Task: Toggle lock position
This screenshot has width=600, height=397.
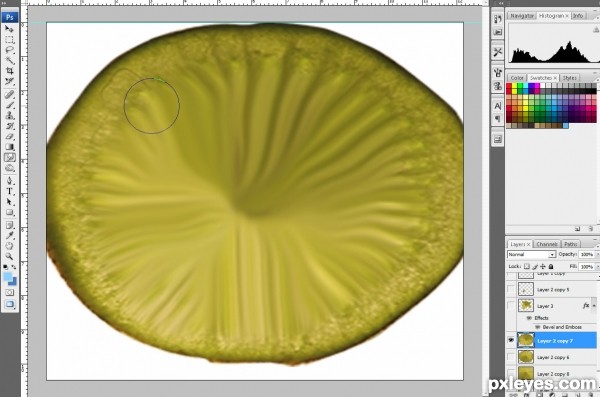Action: [x=543, y=266]
